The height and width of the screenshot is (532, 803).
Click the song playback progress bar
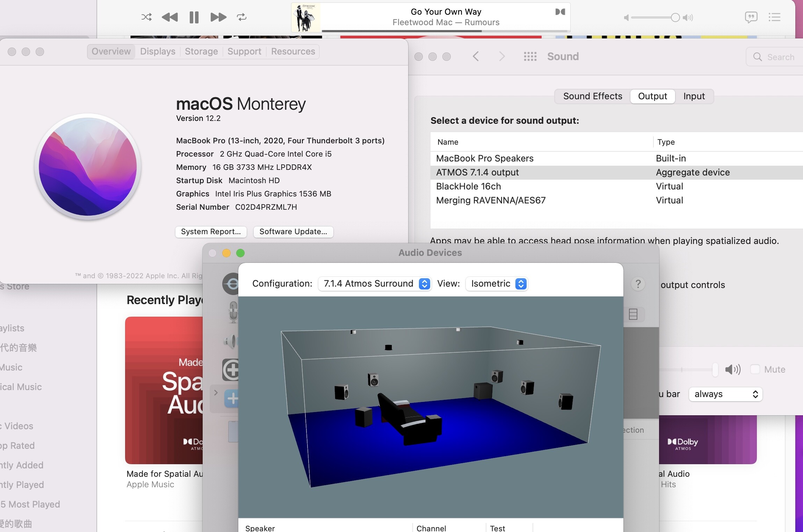446,31
